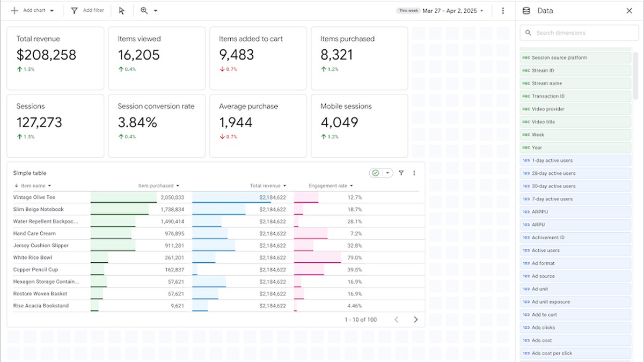Select the Stream name dimension
Screen dimensions: 644x362
point(576,83)
